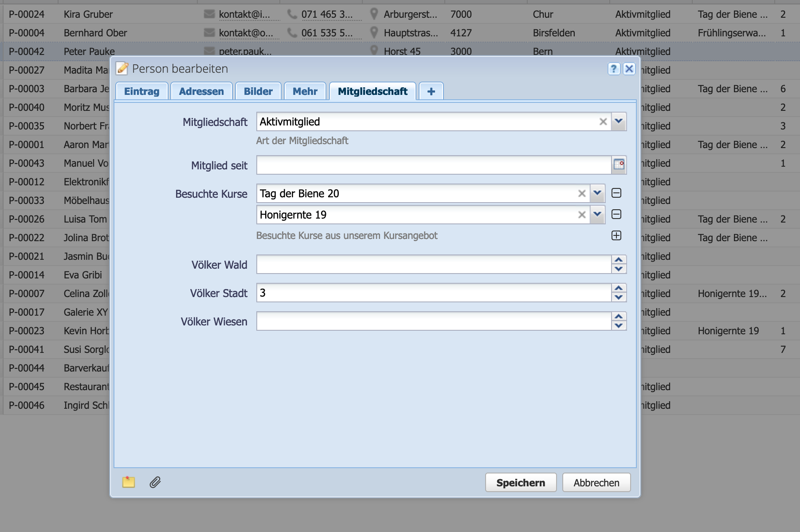
Task: Open calendar picker for Mitglied seit
Action: [619, 165]
